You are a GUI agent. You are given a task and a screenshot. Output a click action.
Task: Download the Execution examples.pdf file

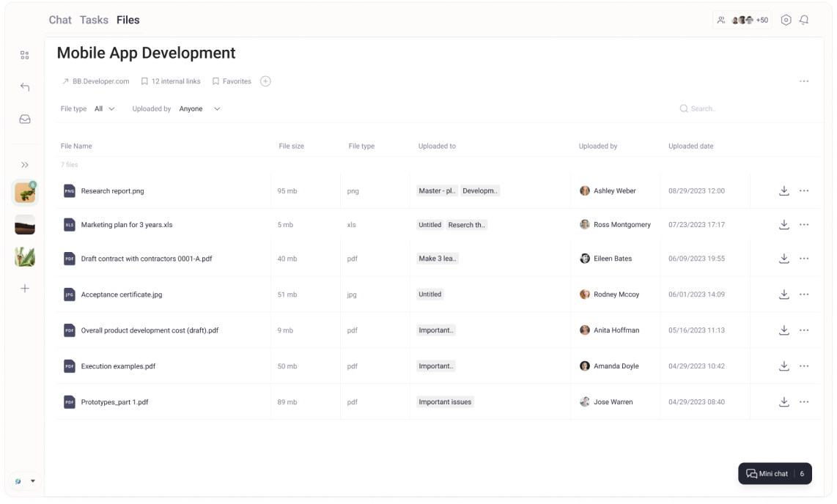click(783, 366)
